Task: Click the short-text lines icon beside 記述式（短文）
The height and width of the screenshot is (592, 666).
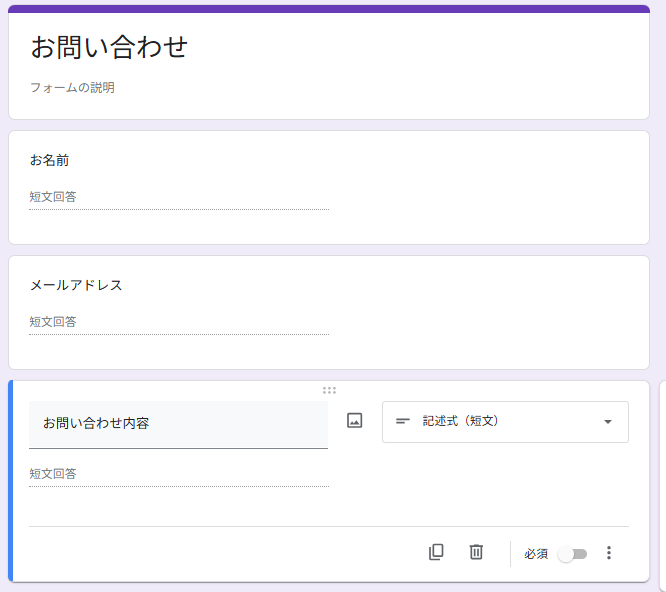Action: tap(403, 421)
